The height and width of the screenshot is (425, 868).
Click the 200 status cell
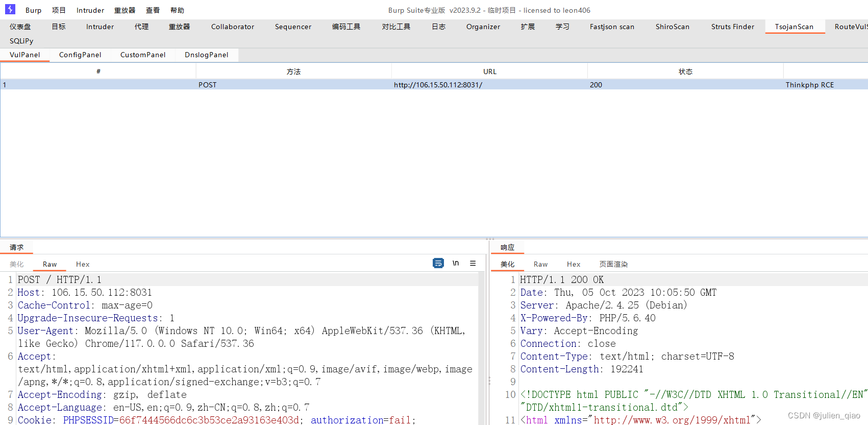(685, 85)
